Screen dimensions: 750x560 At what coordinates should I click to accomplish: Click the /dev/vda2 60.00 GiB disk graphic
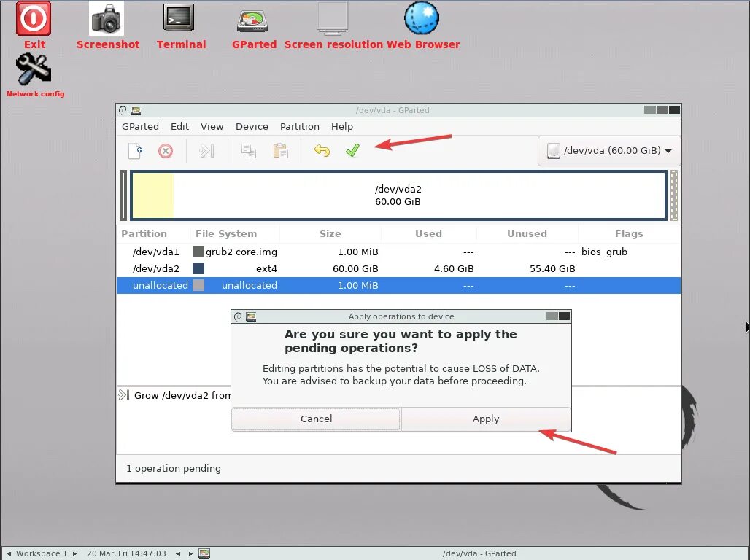pyautogui.click(x=398, y=195)
